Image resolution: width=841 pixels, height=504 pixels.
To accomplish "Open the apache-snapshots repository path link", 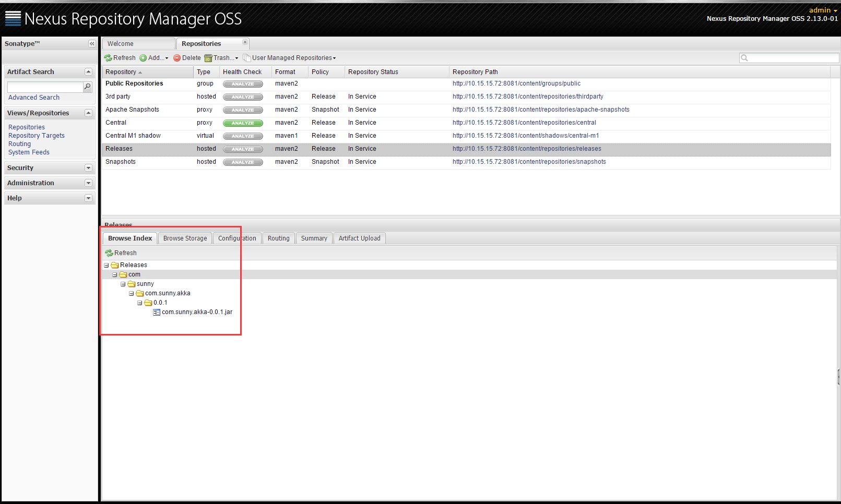I will click(x=541, y=110).
